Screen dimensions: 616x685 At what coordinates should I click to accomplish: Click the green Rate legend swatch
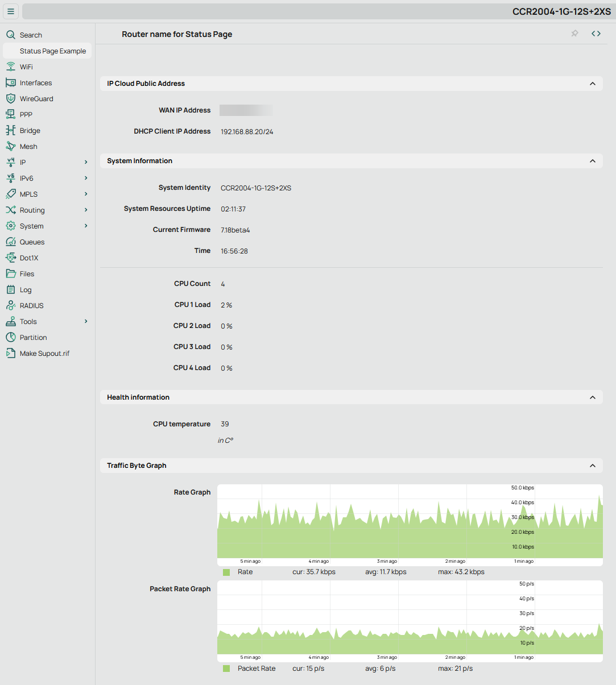coord(226,572)
